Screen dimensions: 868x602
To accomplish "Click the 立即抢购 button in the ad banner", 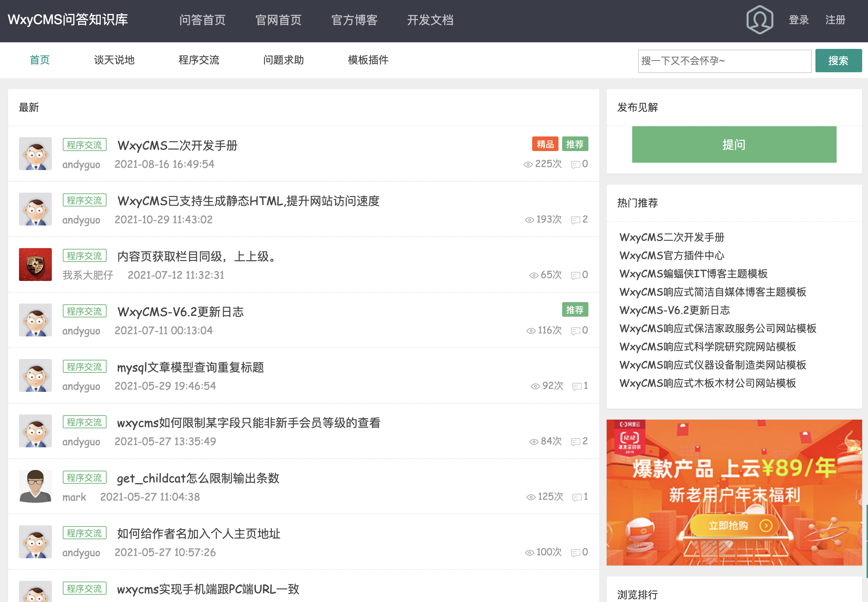I will 734,525.
